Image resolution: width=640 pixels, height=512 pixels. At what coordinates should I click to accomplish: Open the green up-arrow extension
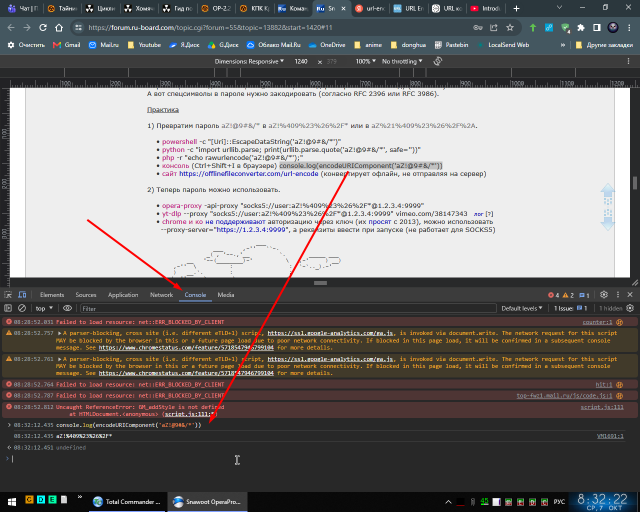pyautogui.click(x=533, y=28)
